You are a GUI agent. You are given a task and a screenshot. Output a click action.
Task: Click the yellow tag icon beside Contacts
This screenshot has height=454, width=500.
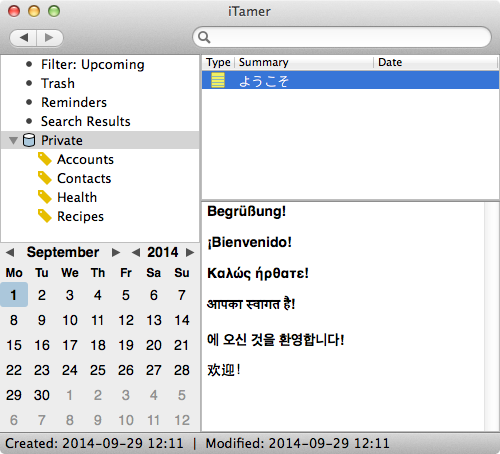tap(45, 178)
